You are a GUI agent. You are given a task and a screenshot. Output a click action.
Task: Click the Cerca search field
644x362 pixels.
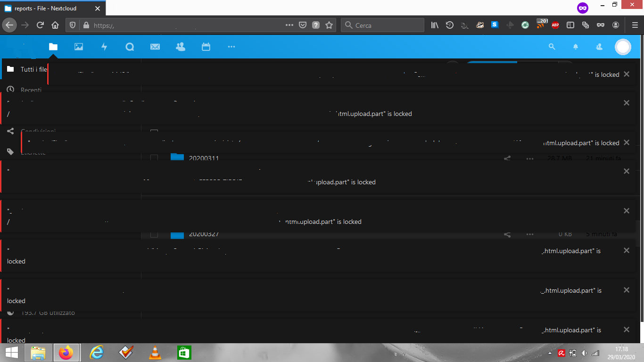[382, 25]
